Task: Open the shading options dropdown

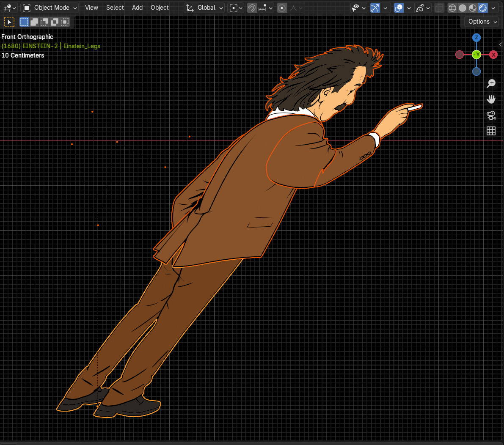Action: point(493,8)
